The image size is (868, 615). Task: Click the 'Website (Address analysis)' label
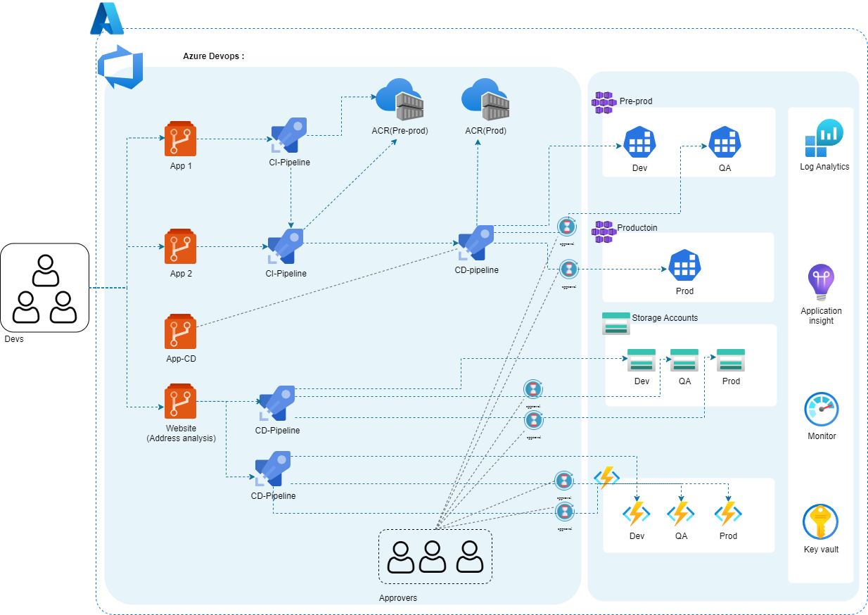181,433
